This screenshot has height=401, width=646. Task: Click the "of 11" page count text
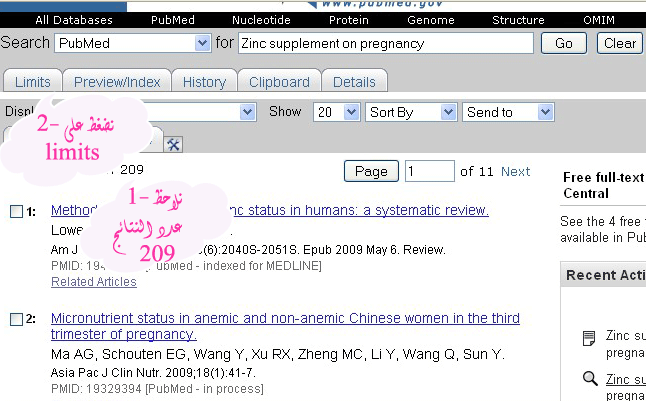click(477, 171)
